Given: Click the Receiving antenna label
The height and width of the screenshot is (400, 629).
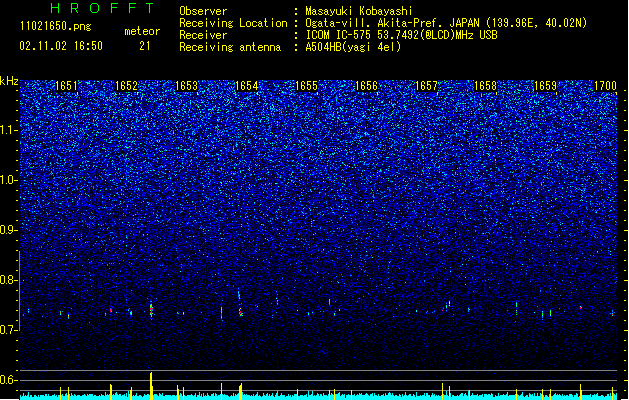Looking at the screenshot, I should click(230, 47).
